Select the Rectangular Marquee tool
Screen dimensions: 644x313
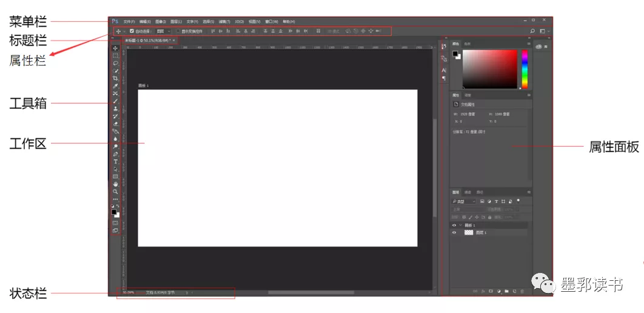[x=115, y=56]
